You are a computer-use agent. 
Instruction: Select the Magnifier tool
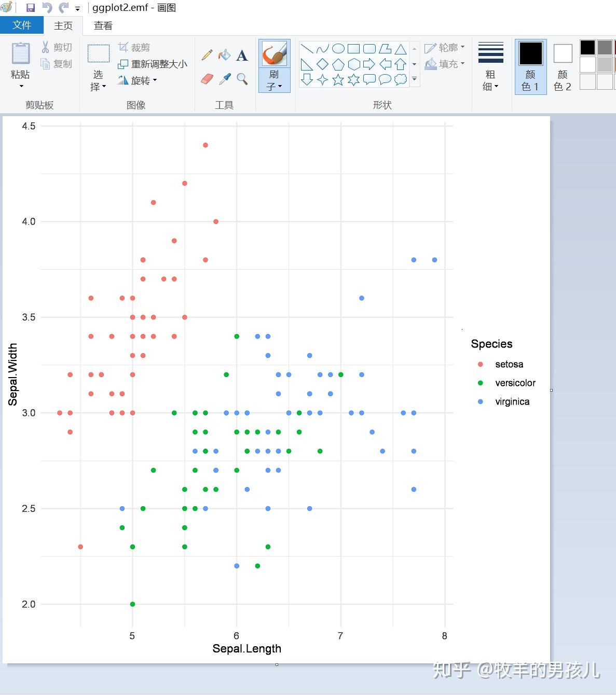[x=242, y=79]
